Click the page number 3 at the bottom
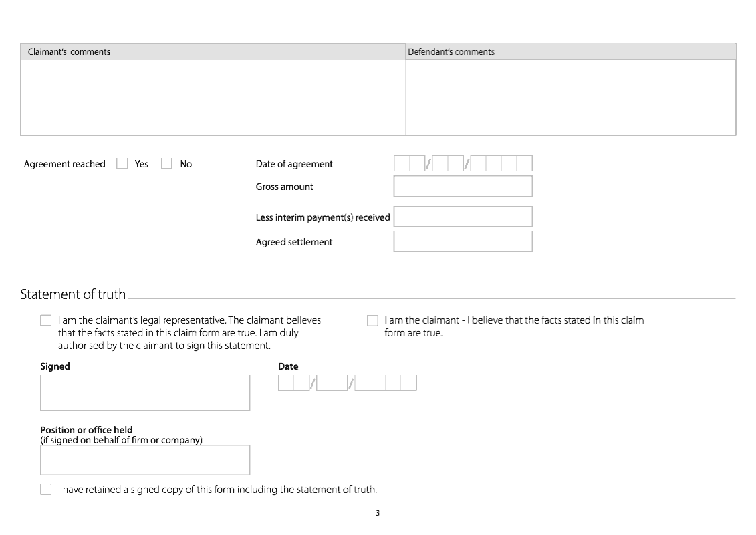The image size is (756, 535). coord(378,514)
